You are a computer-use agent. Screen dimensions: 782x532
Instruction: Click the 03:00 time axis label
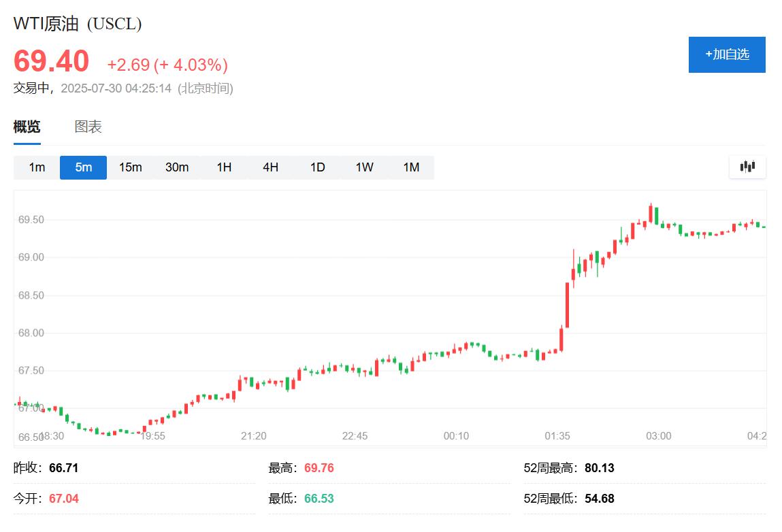[658, 436]
